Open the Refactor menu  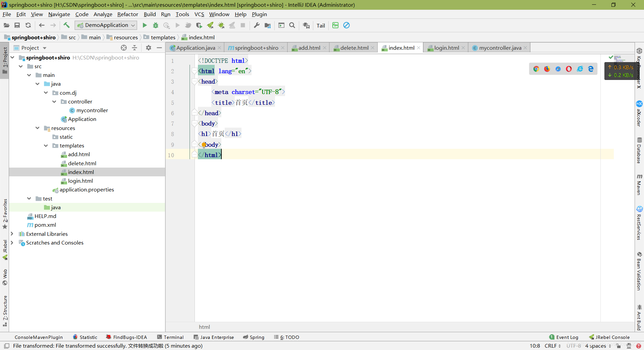[127, 14]
